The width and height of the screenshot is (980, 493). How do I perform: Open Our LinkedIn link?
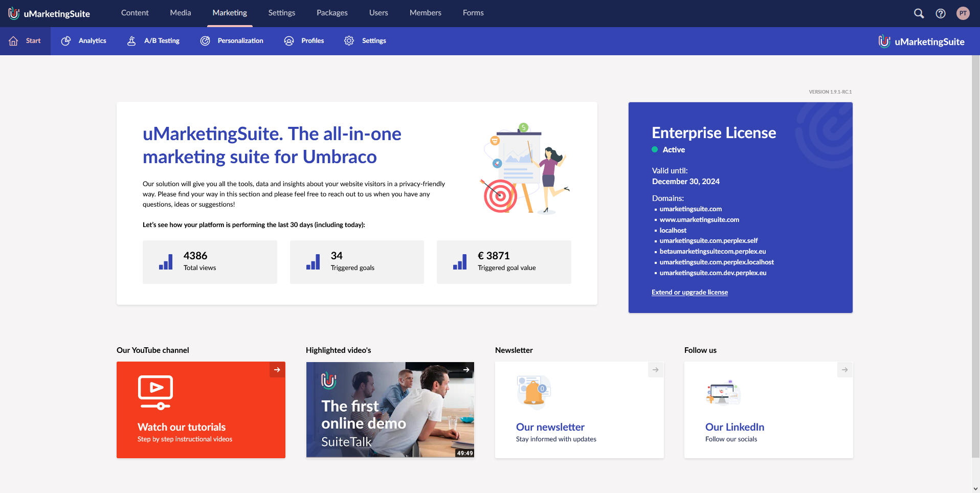(x=735, y=427)
